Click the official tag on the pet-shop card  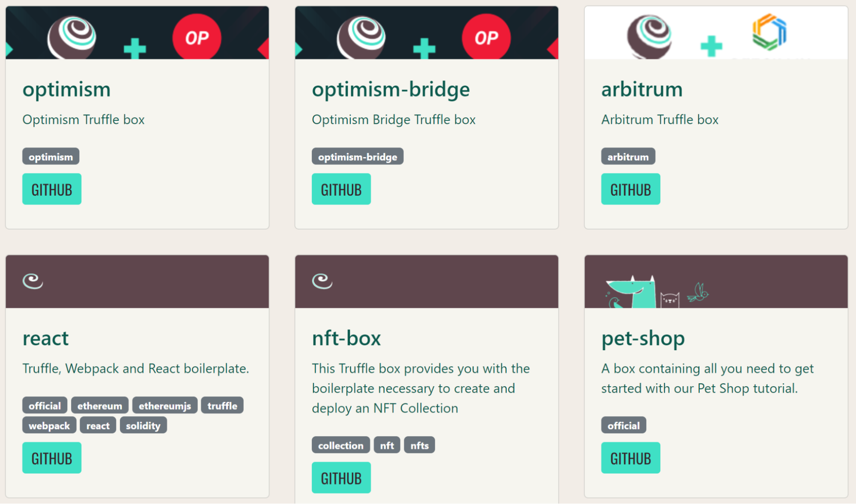(623, 425)
